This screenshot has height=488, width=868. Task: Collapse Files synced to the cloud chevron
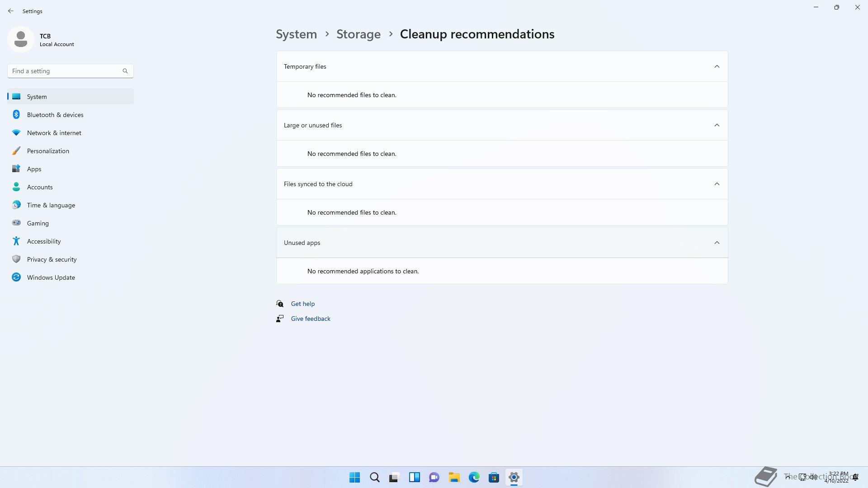[x=717, y=184]
